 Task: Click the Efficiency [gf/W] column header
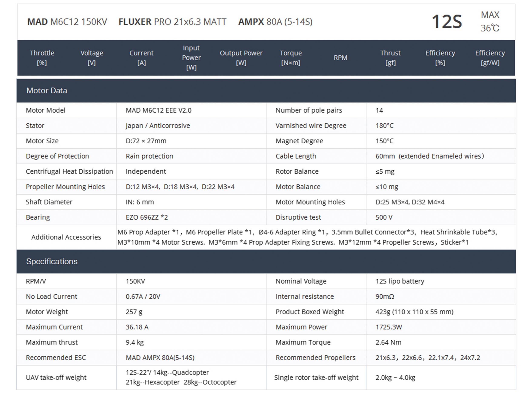(x=490, y=58)
